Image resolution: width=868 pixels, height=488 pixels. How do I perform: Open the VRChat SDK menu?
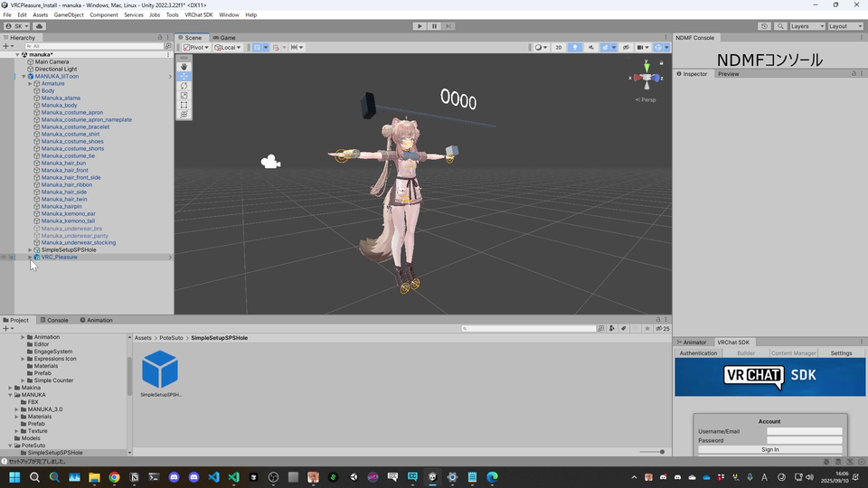199,15
